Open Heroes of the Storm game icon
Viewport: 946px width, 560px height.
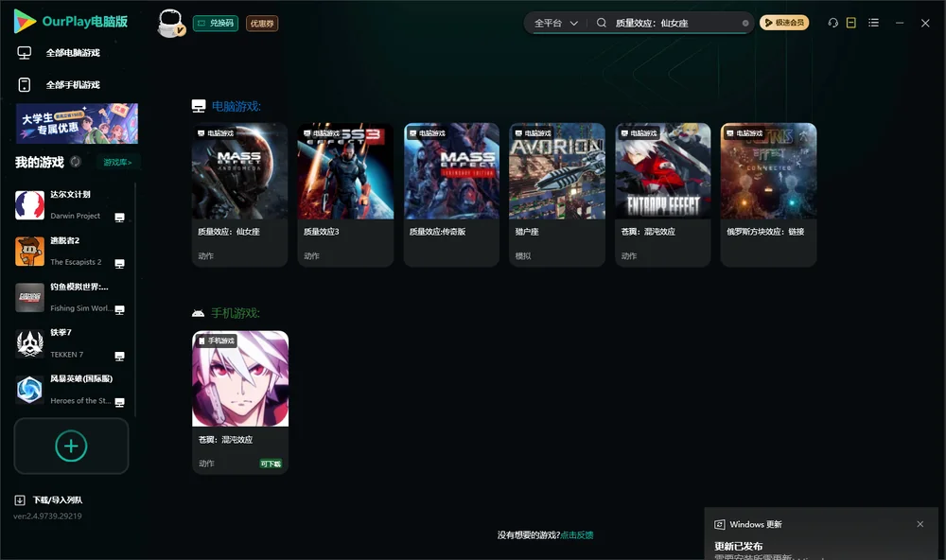point(29,390)
